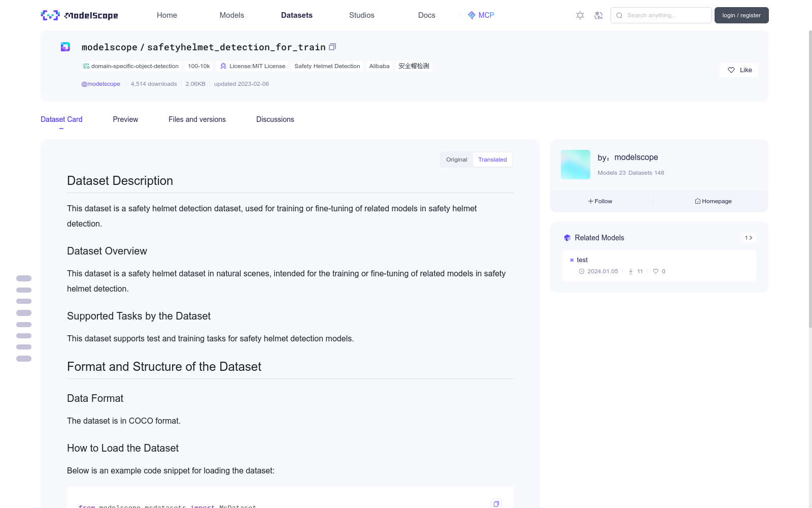
Task: Click the 'updated 2023-02-06' text
Action: click(242, 84)
